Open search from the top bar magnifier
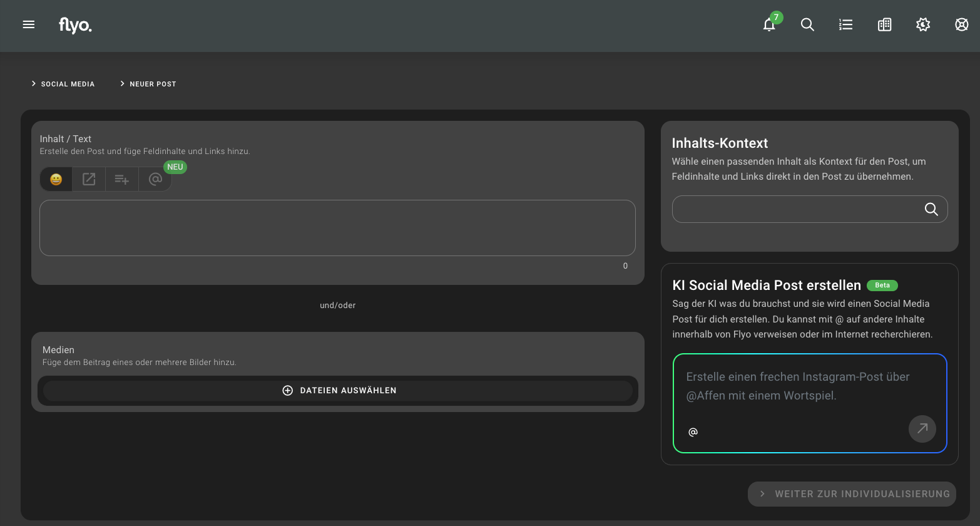This screenshot has height=526, width=980. click(807, 25)
